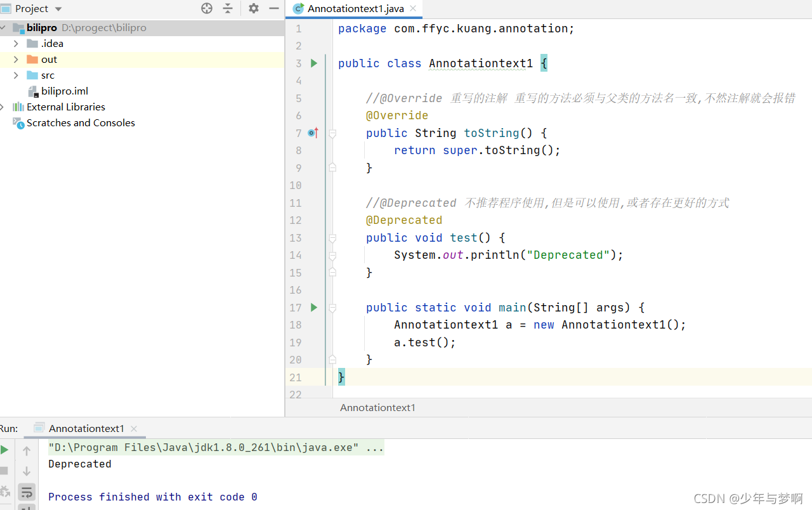Click the stop process square icon

click(x=4, y=471)
